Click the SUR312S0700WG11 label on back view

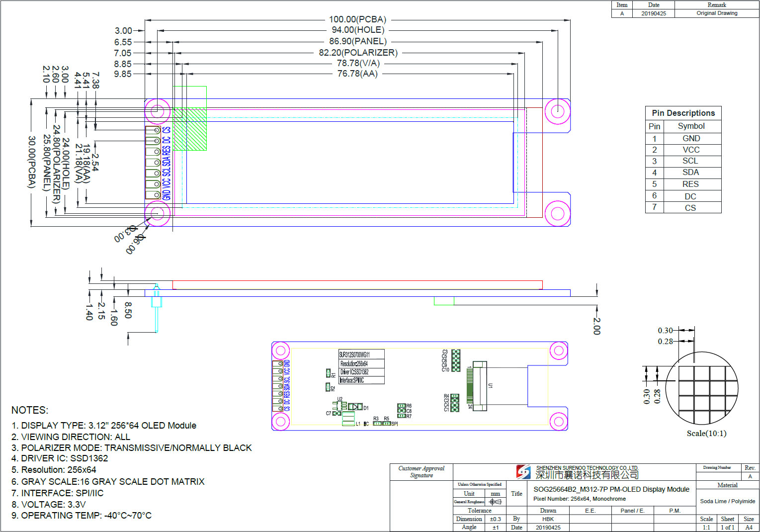pos(354,355)
